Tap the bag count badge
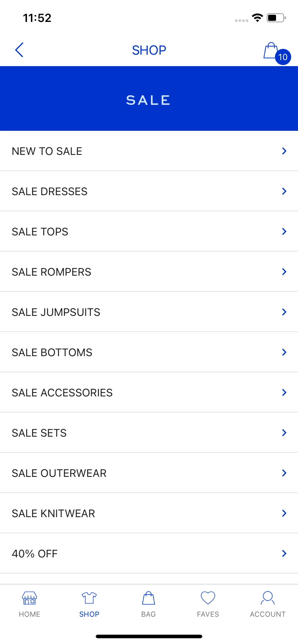The width and height of the screenshot is (298, 644). coord(283,57)
